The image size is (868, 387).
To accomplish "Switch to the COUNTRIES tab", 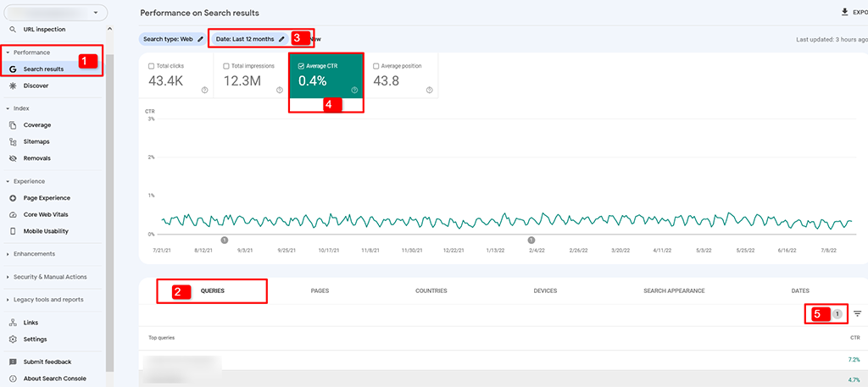I will 431,290.
